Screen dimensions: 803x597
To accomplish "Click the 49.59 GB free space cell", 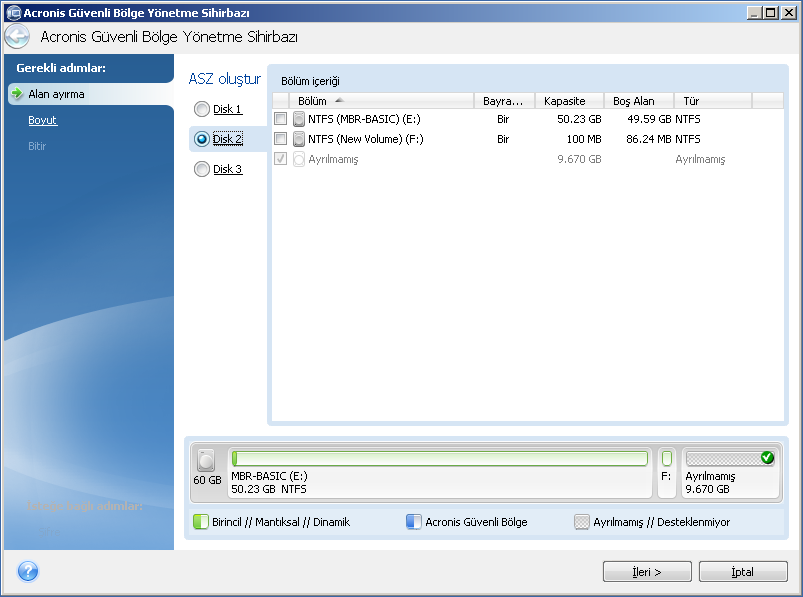I will [649, 119].
